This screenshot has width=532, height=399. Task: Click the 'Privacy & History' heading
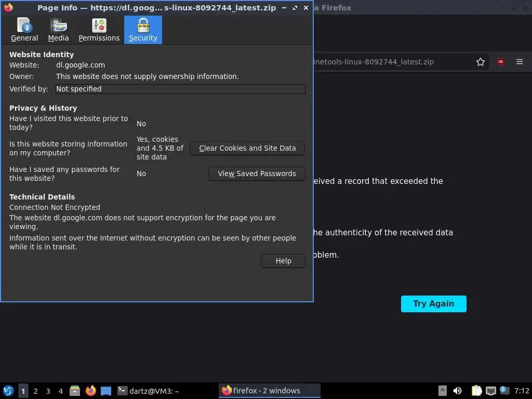(43, 108)
